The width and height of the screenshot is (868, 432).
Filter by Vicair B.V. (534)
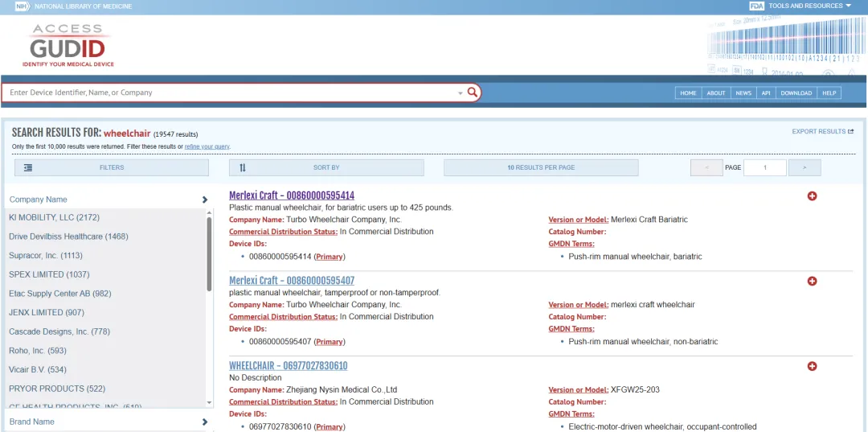38,369
